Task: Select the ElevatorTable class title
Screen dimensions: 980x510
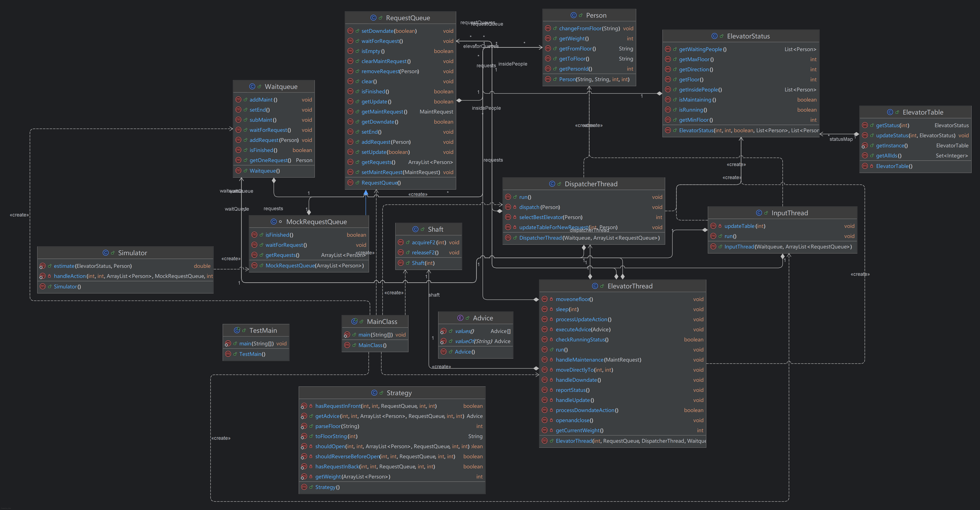Action: point(923,112)
